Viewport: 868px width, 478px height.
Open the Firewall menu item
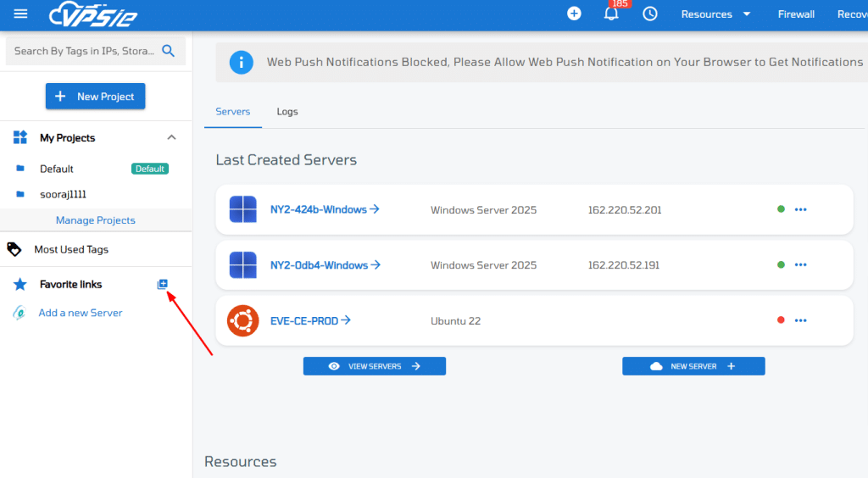tap(796, 14)
